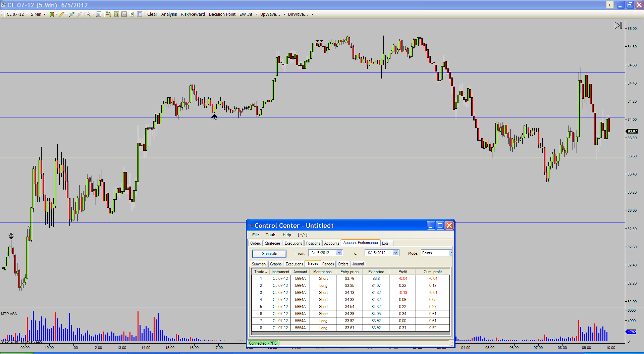Open the Graphs sub-tab
Viewport: 644px width, 354px height.
tap(276, 264)
